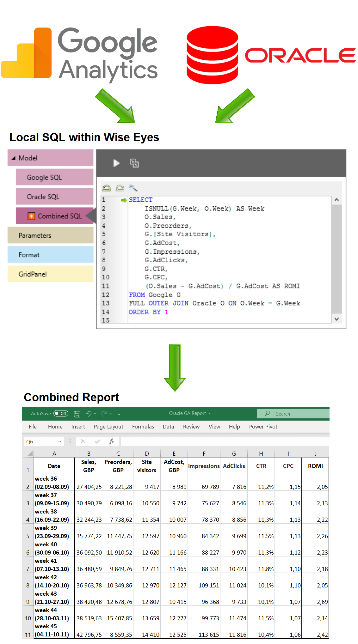Image resolution: width=358 pixels, height=644 pixels.
Task: Click the Save icon in Excel
Action: 77,414
